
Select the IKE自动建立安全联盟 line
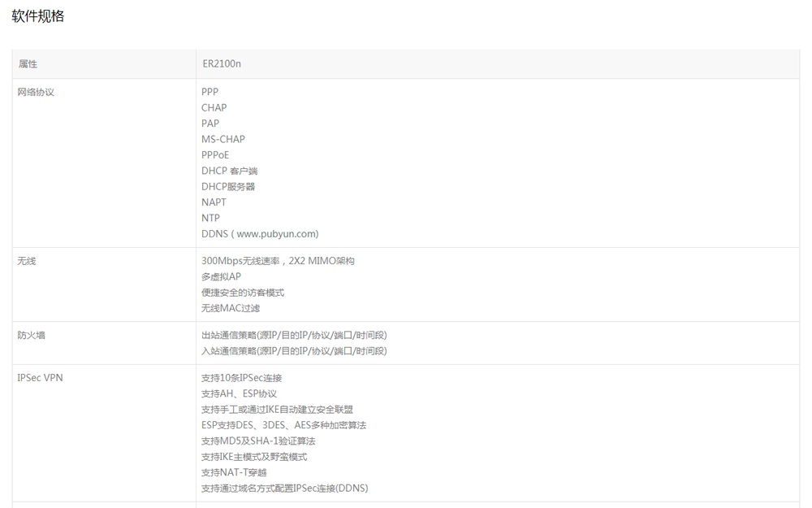(x=277, y=410)
